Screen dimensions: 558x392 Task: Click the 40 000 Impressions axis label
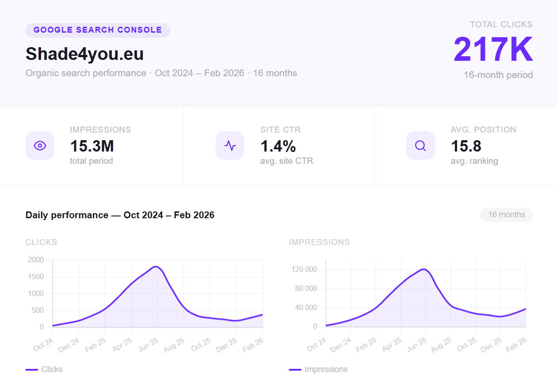click(306, 308)
